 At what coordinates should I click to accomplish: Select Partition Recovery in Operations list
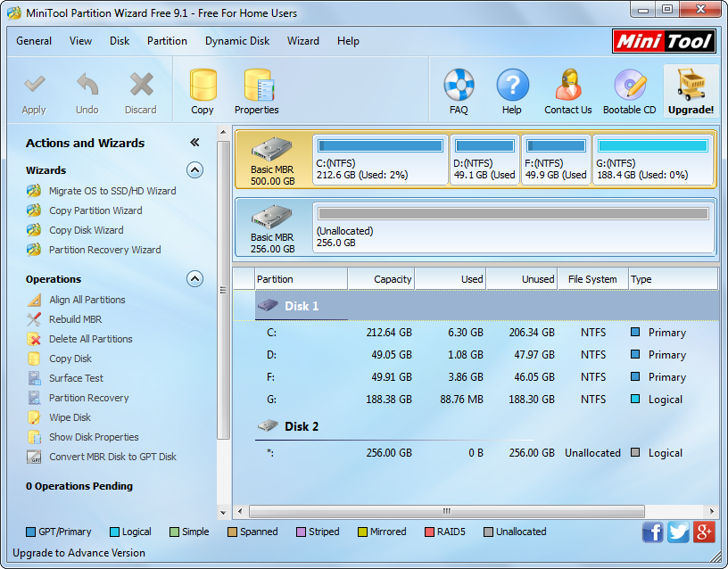click(x=88, y=398)
